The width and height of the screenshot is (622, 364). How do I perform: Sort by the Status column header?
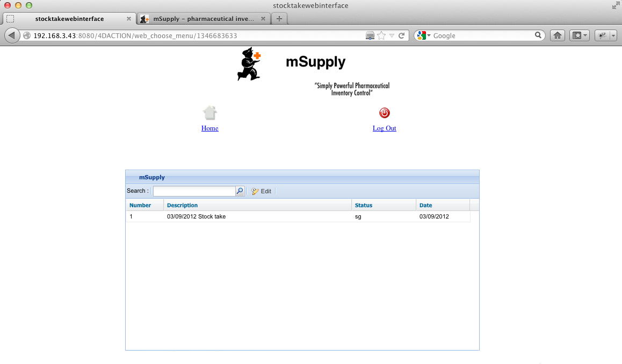pyautogui.click(x=384, y=205)
